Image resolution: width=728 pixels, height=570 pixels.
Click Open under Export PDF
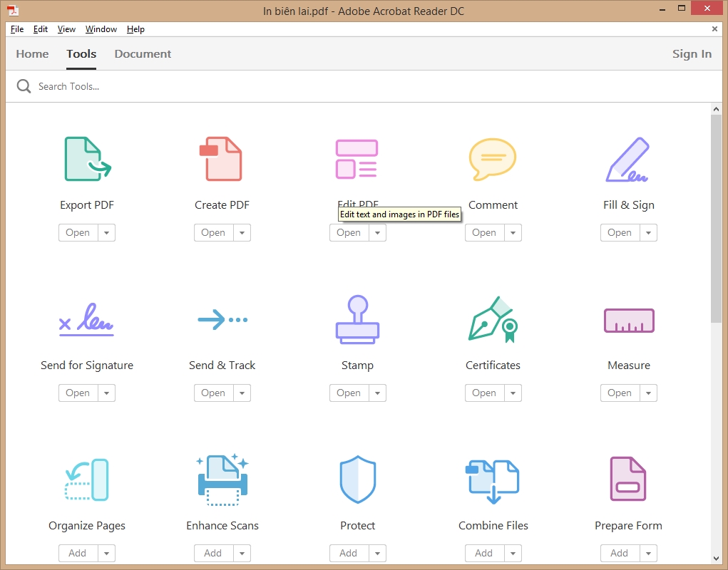click(78, 233)
